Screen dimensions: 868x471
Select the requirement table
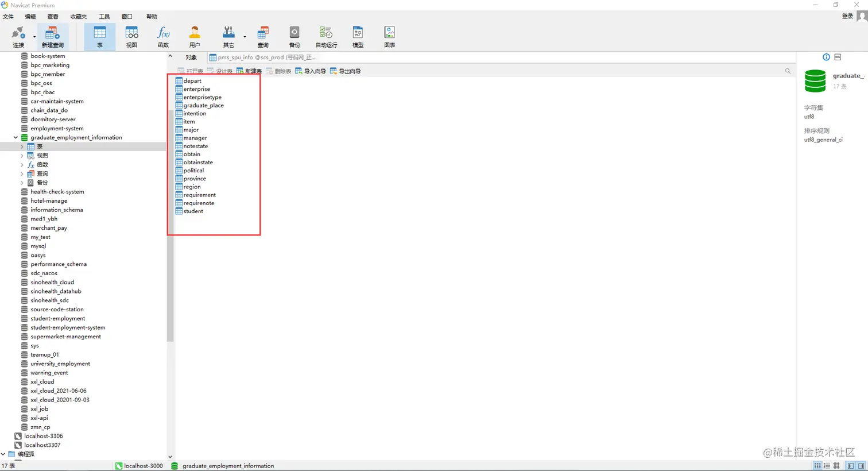coord(200,195)
